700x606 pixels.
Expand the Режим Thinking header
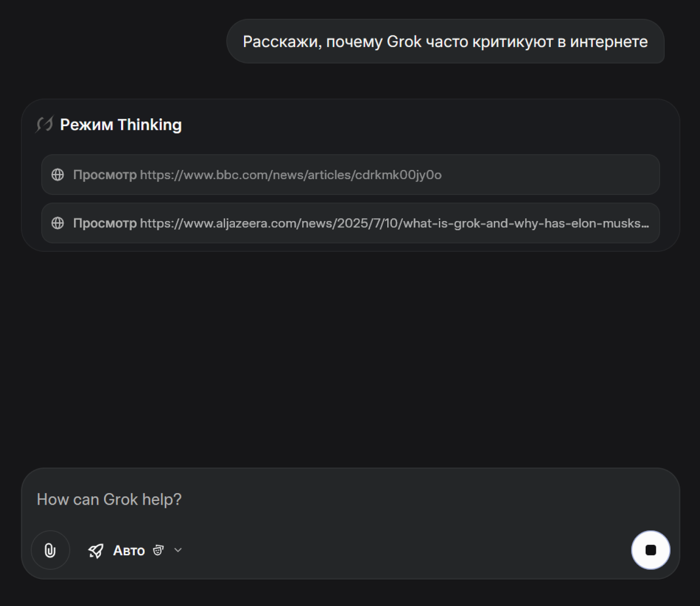pos(121,125)
